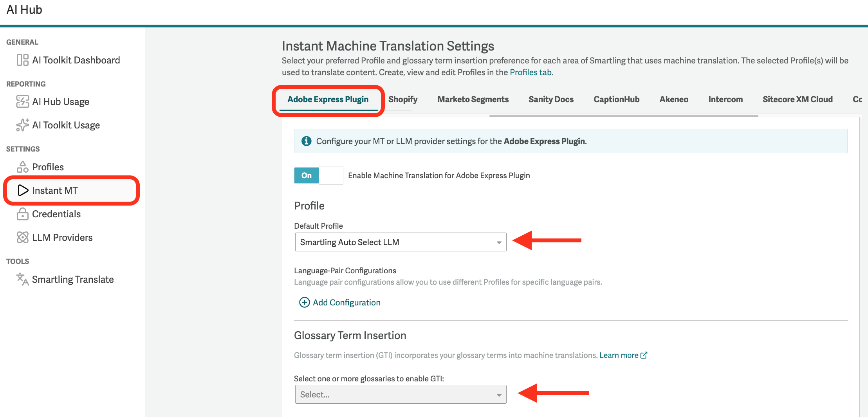The height and width of the screenshot is (417, 868).
Task: Open Credentials settings
Action: tap(56, 214)
